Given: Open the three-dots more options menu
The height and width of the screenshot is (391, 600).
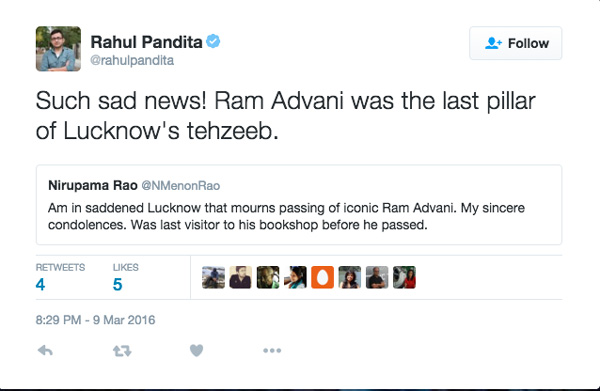Looking at the screenshot, I should (272, 350).
